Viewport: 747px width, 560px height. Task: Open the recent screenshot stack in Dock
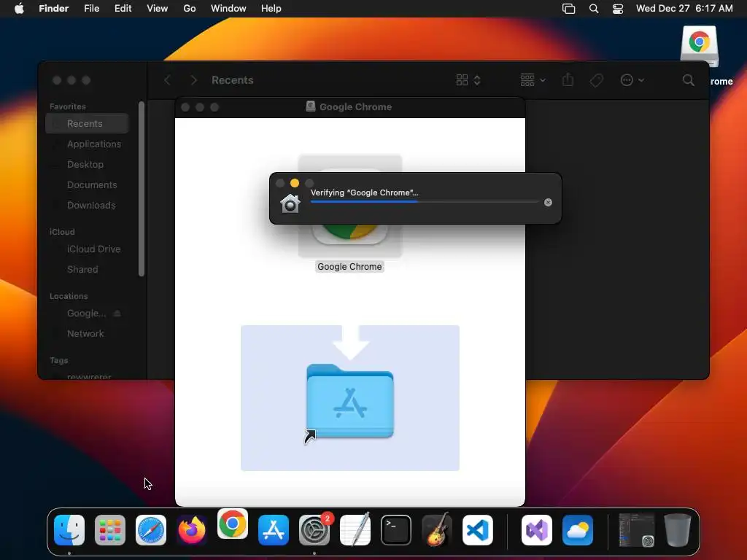(636, 530)
